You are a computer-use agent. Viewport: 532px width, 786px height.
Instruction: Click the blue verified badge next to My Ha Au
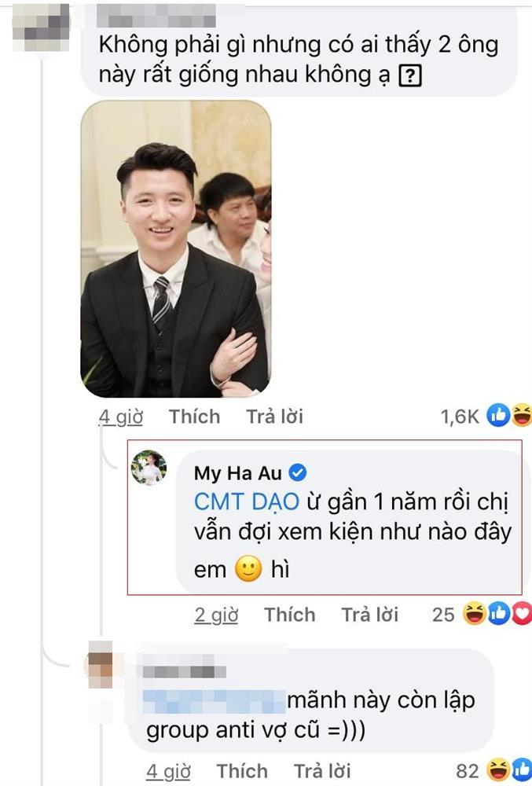point(298,472)
